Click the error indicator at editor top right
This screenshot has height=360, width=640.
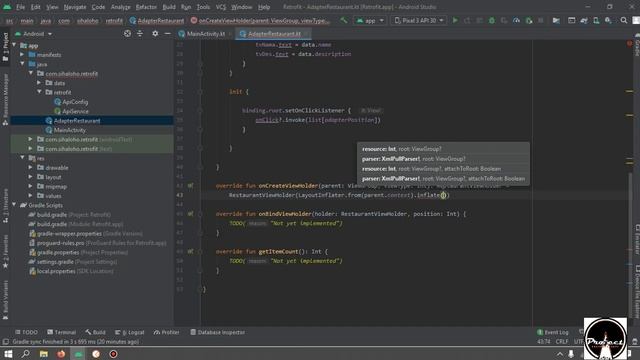[629, 43]
